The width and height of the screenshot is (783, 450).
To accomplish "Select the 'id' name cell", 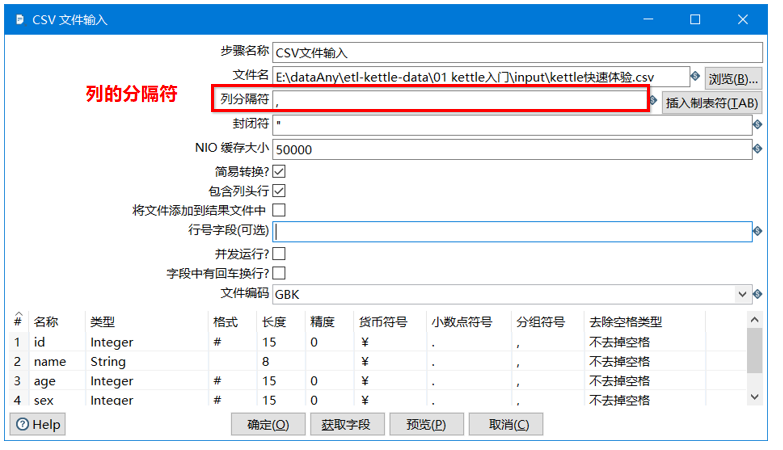I will [57, 342].
